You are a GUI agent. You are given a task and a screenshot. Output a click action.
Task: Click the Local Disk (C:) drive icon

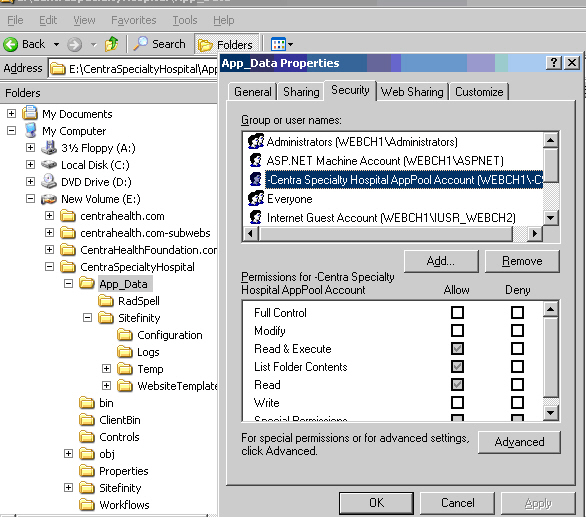coord(49,164)
